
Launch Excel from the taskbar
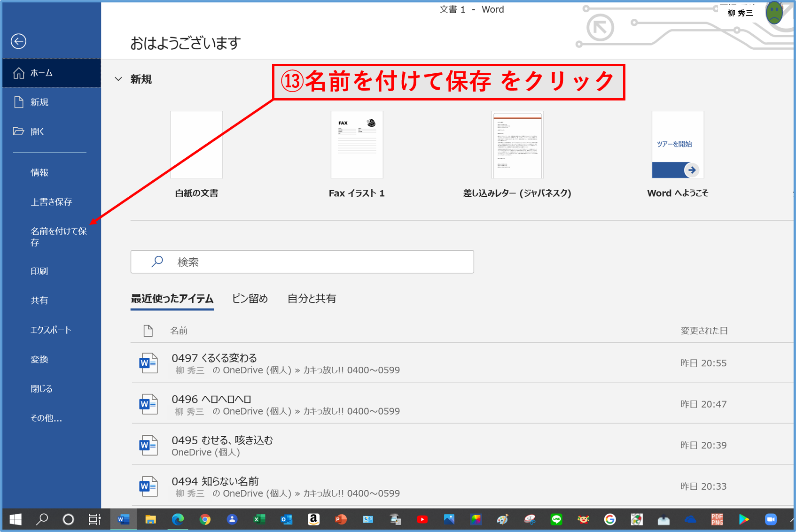coord(259,519)
